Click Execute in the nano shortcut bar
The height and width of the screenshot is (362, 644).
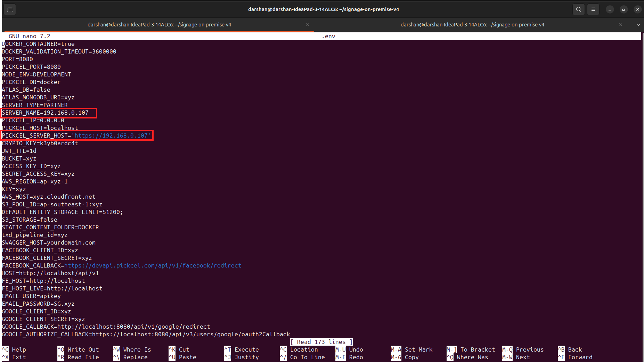[247, 349]
